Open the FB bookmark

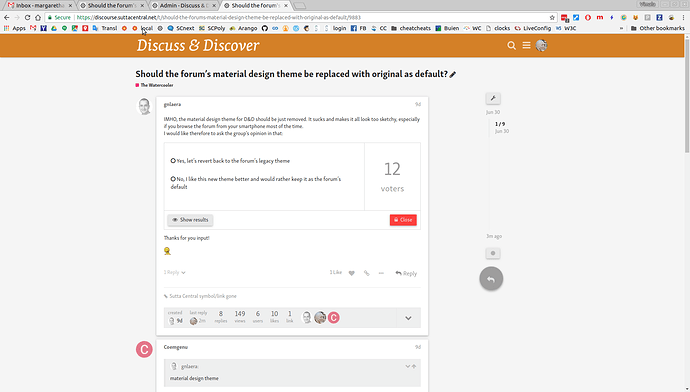358,28
